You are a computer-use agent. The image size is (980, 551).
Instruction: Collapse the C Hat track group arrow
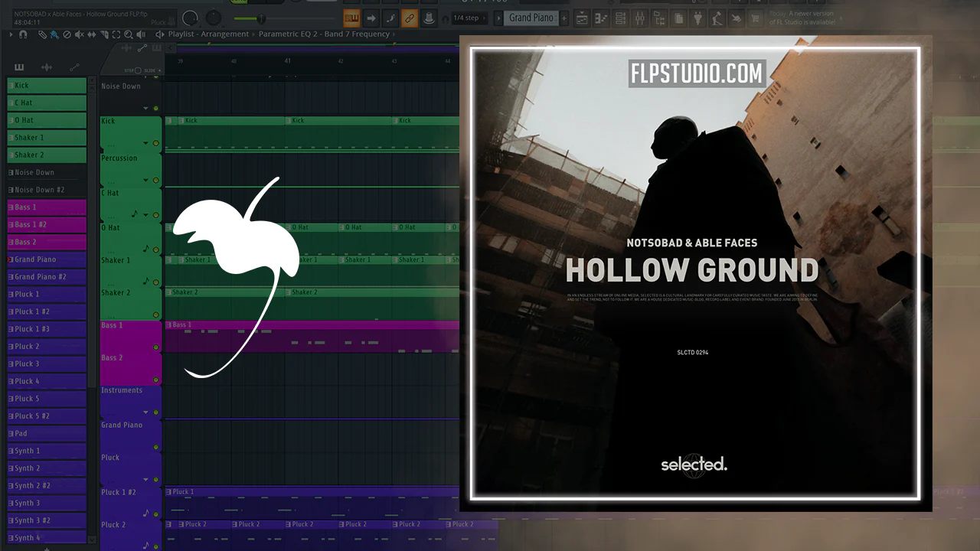(x=145, y=215)
